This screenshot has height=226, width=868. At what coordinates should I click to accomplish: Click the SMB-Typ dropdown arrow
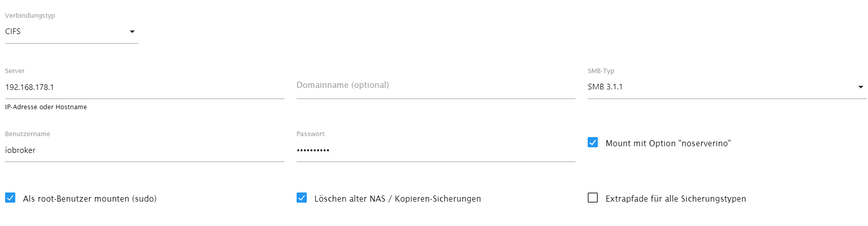pyautogui.click(x=861, y=87)
